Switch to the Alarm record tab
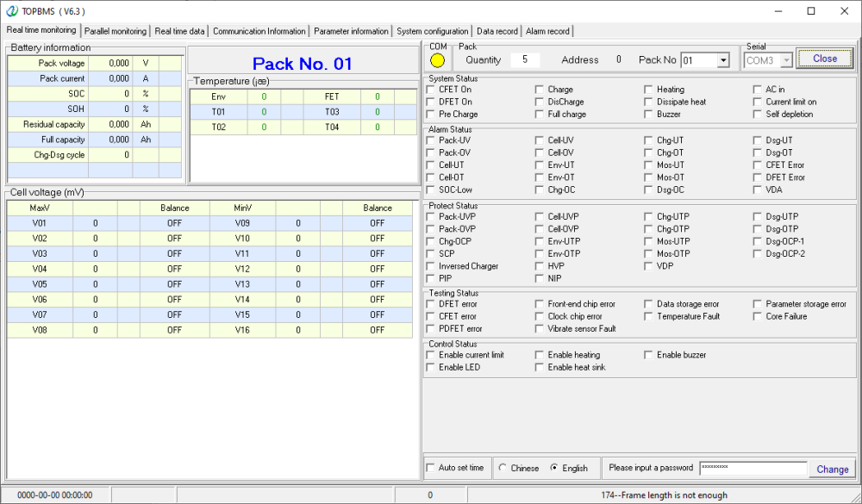The width and height of the screenshot is (862, 504). pyautogui.click(x=548, y=31)
